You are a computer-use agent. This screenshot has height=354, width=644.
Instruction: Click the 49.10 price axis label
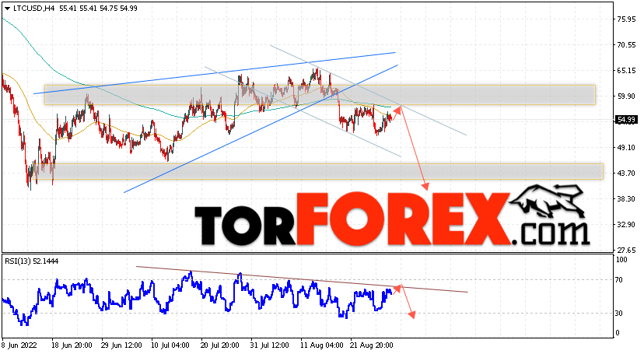626,147
